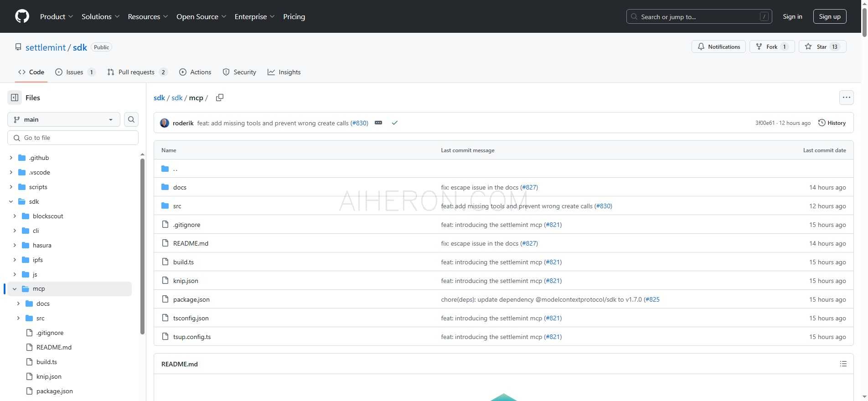Collapse the sdk folder in tree
The width and height of the screenshot is (868, 401).
pyautogui.click(x=11, y=201)
